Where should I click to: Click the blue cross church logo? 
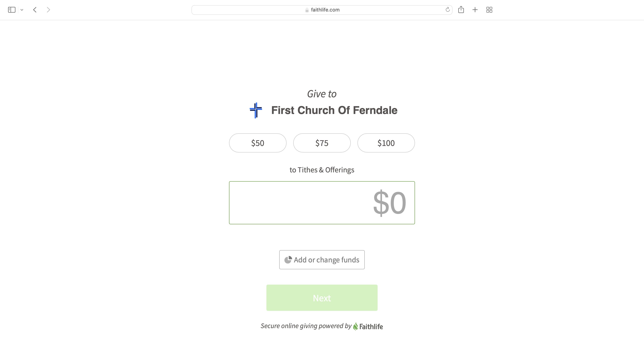[256, 110]
